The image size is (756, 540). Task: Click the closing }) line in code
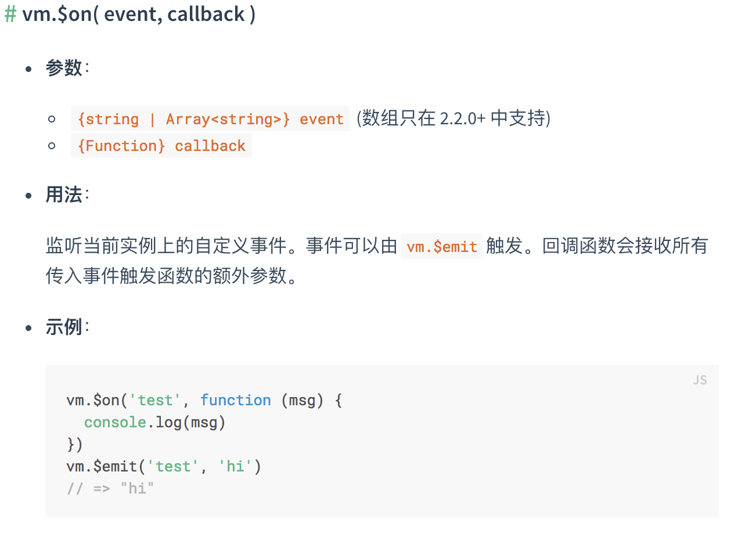pos(75,444)
